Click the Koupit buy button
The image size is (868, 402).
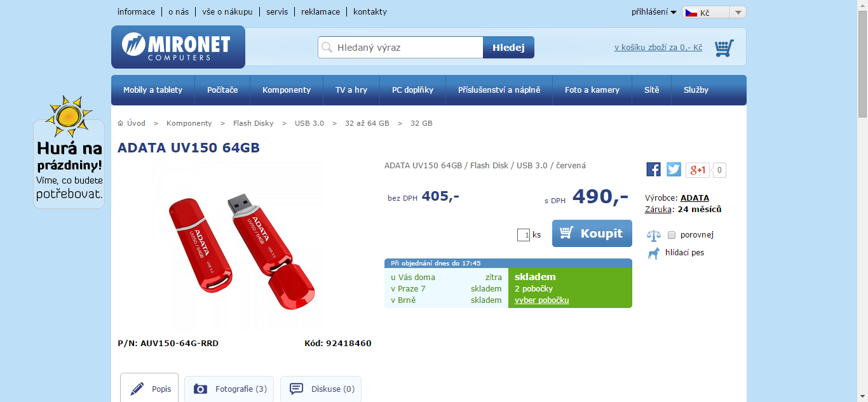tap(592, 233)
